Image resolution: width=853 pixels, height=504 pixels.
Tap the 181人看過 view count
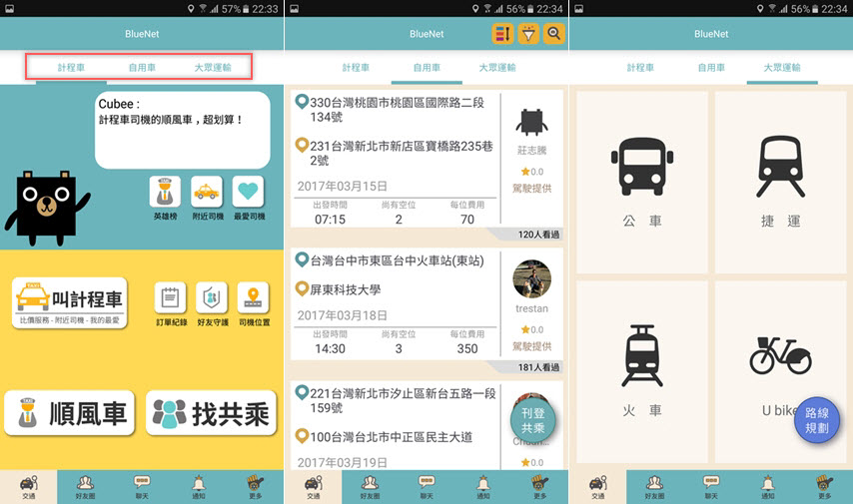(x=538, y=367)
